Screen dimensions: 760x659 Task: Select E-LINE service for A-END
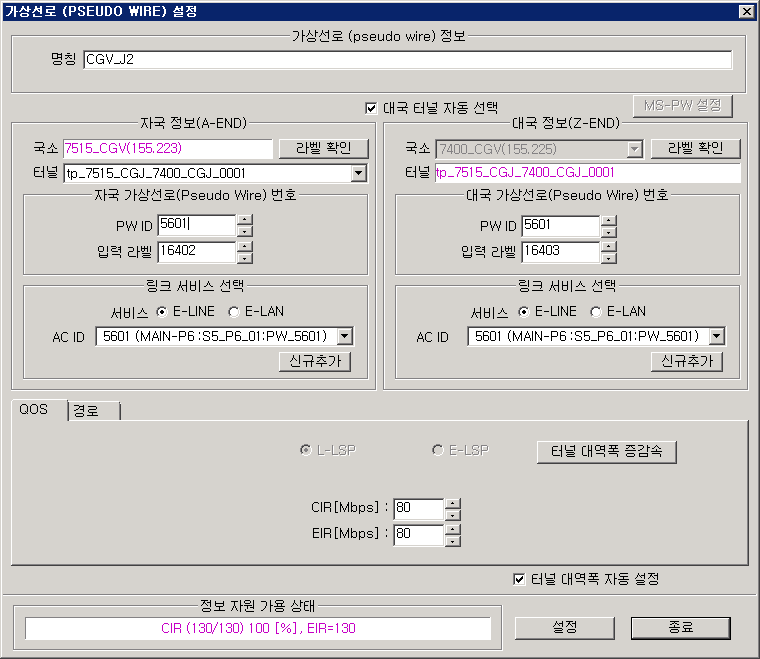pos(162,312)
